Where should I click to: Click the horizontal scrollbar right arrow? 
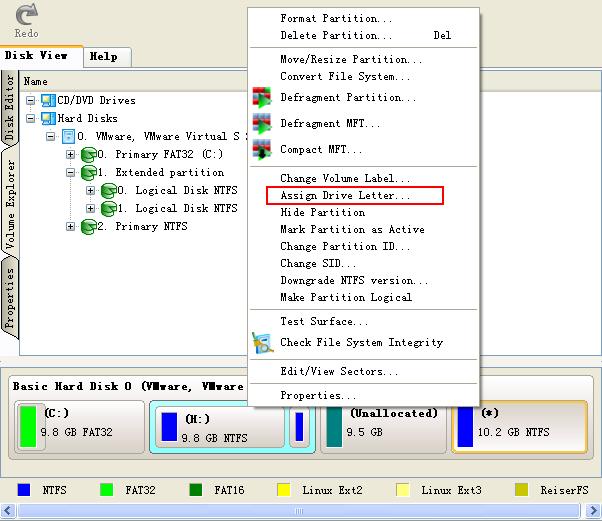pyautogui.click(x=594, y=511)
